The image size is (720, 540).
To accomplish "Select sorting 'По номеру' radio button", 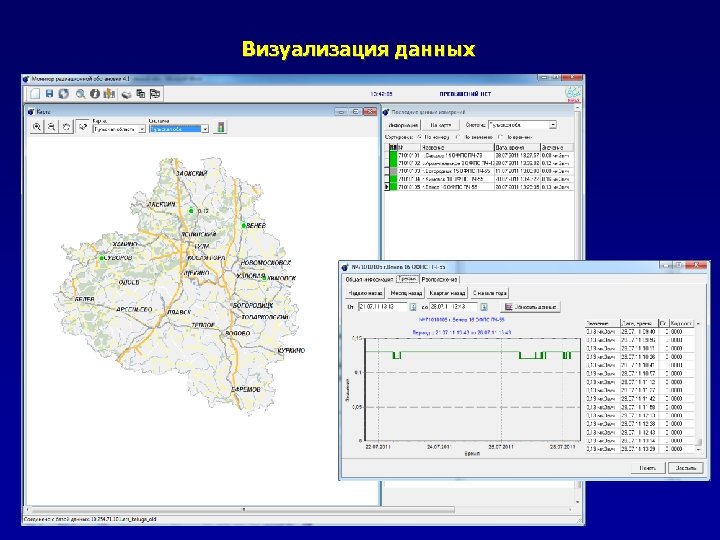I will (420, 137).
